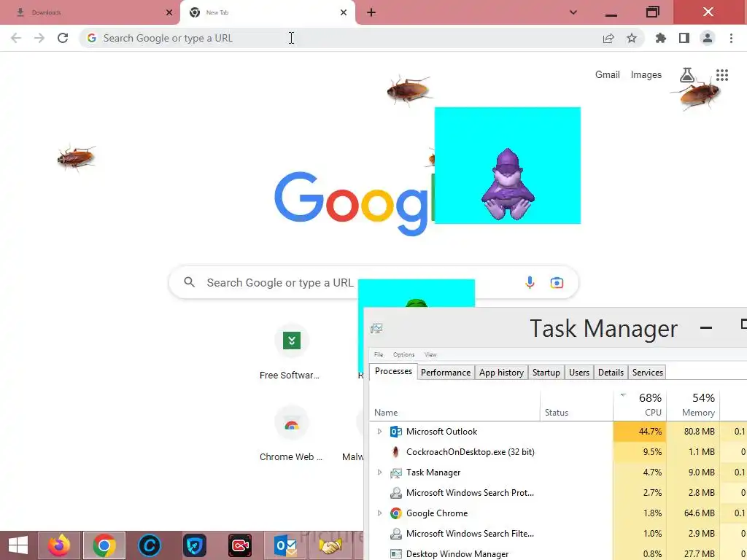
Task: Expand the Task Manager process row
Action: (x=379, y=472)
